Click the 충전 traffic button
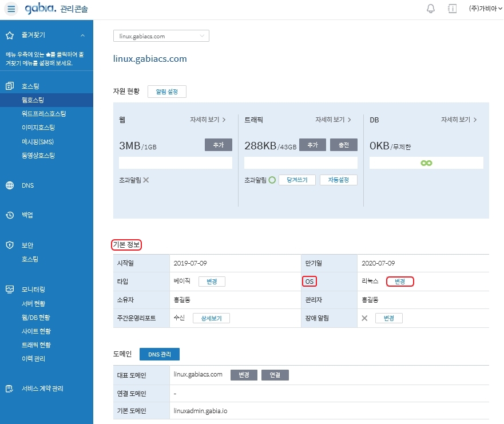This screenshot has height=424, width=504. point(344,145)
